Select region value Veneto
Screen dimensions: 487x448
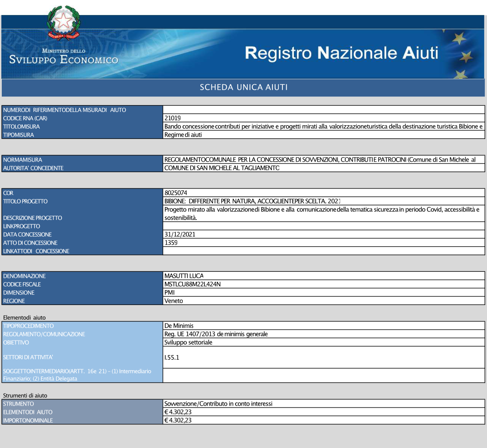(x=173, y=301)
